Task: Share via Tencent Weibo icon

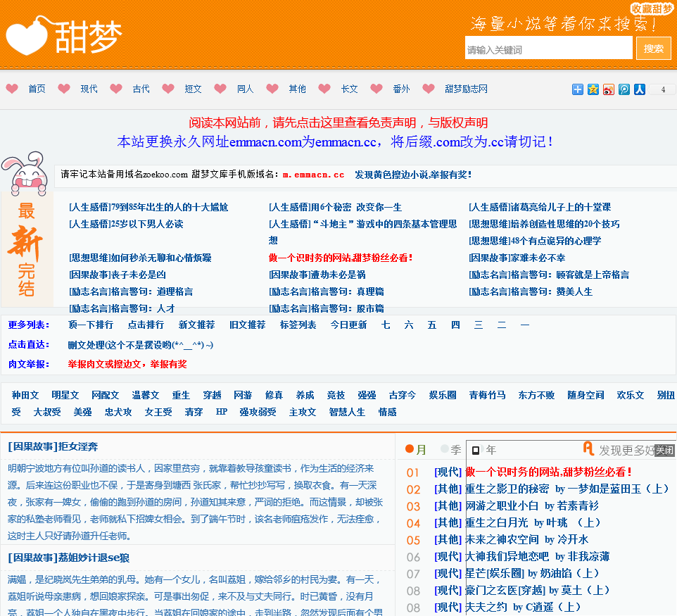Action: [624, 89]
